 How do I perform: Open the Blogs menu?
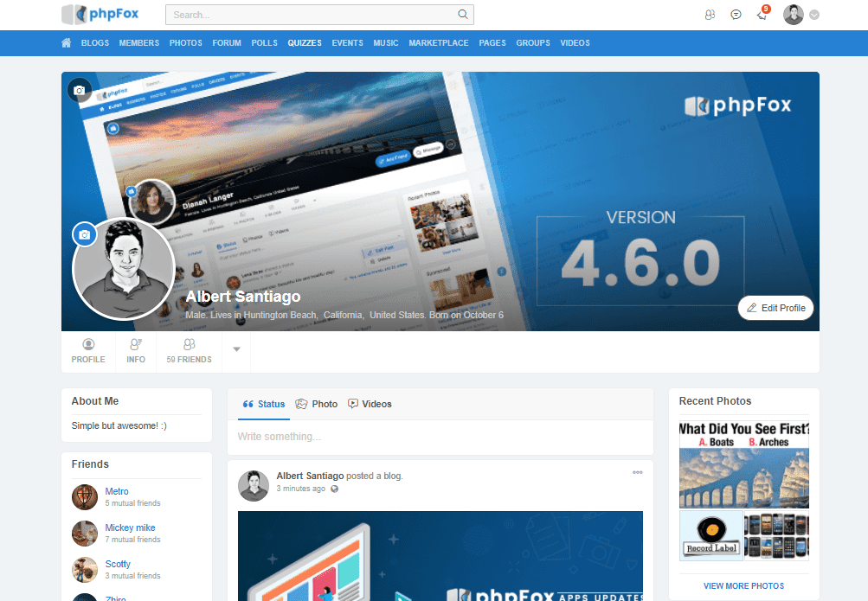(x=95, y=43)
